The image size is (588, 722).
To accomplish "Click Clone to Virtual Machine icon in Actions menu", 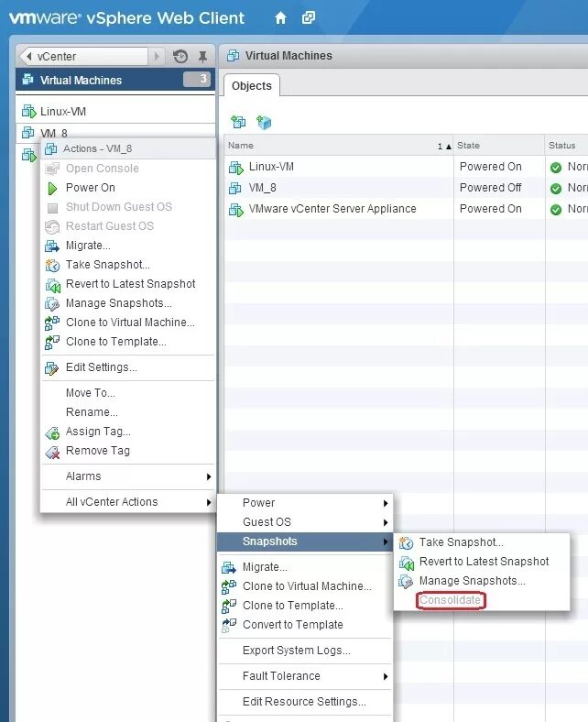I will coord(52,323).
